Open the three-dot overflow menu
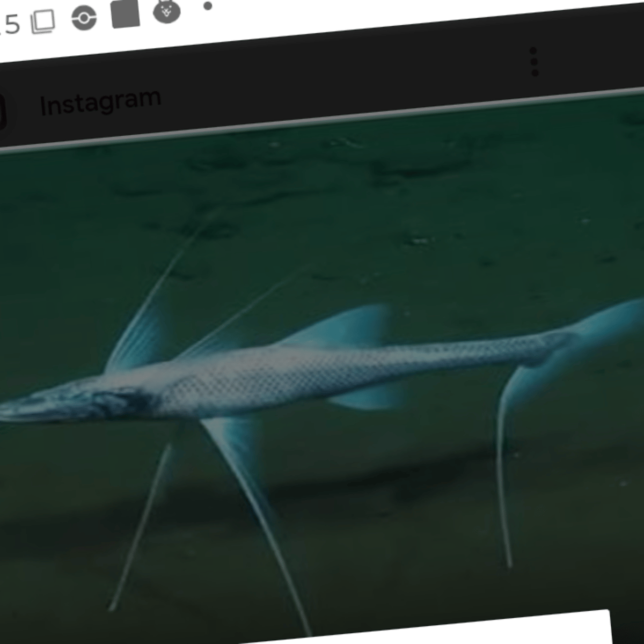Viewport: 644px width, 644px height. click(533, 62)
